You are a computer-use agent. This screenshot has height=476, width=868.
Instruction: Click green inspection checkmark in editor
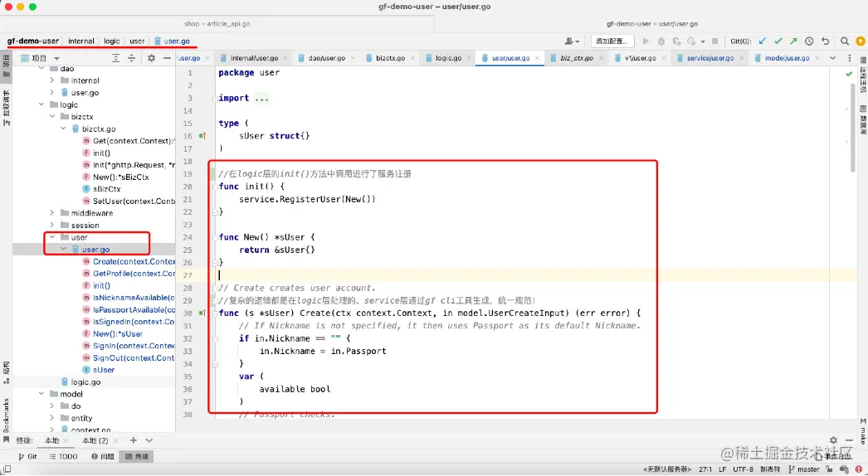tap(849, 74)
